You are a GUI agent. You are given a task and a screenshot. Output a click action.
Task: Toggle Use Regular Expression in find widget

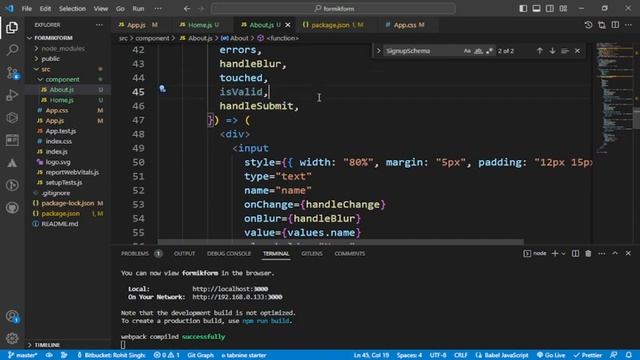point(489,51)
